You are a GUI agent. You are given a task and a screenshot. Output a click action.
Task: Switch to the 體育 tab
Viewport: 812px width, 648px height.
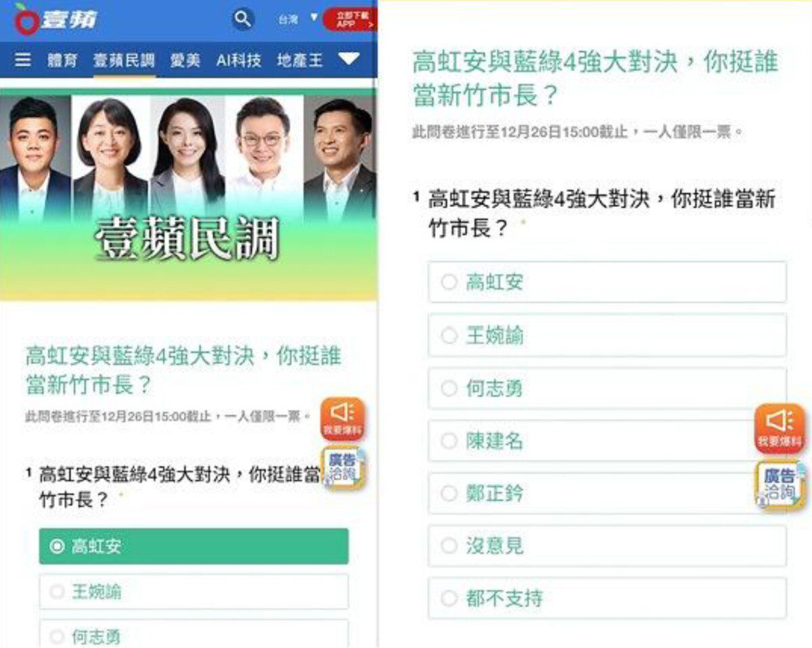62,61
